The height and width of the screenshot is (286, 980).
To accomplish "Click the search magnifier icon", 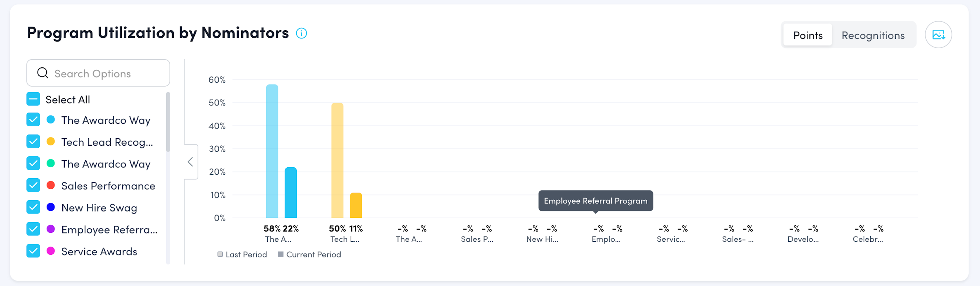I will click(x=43, y=73).
